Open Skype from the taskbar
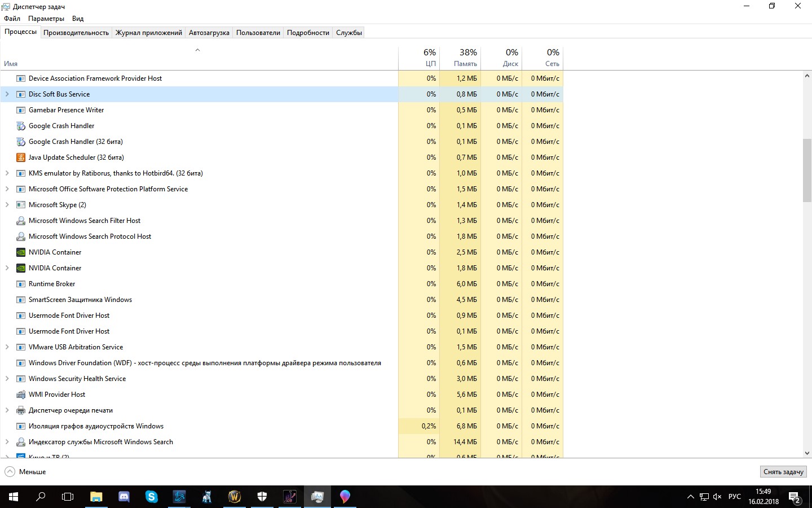This screenshot has height=508, width=812. click(152, 497)
